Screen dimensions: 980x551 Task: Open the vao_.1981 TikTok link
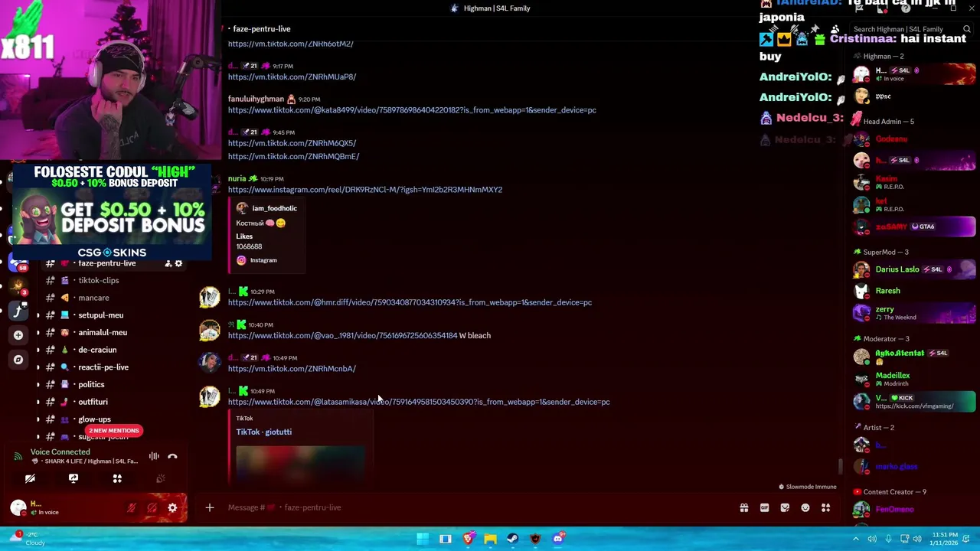pos(342,335)
